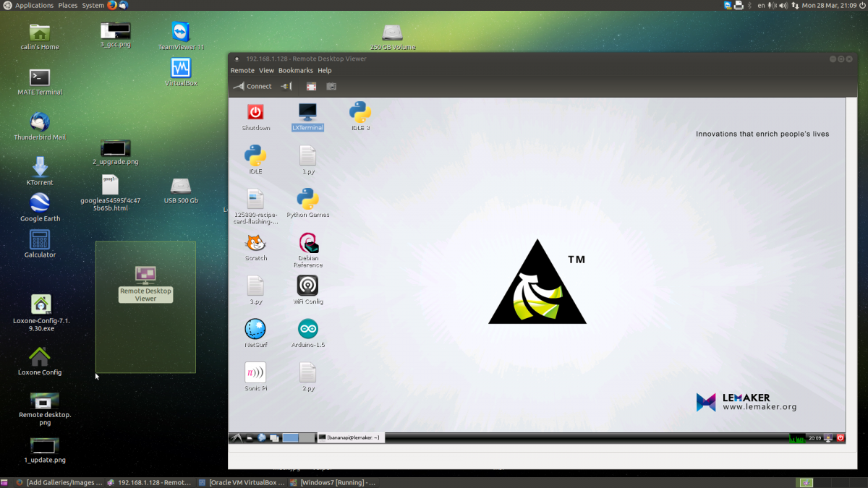Switch to Windows7 [Running] taskbar window
Image resolution: width=868 pixels, height=488 pixels.
click(x=333, y=482)
